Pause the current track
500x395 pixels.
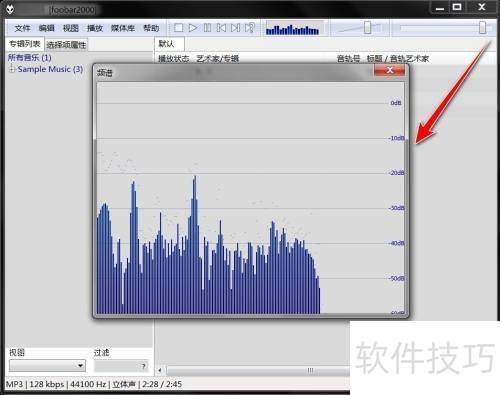207,28
